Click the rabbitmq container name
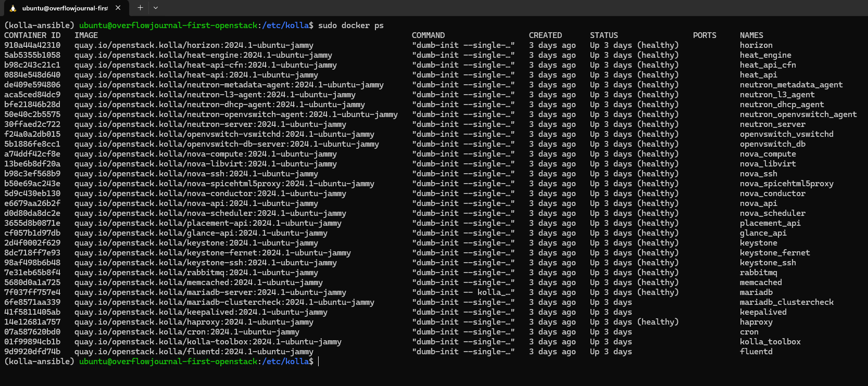The width and height of the screenshot is (868, 386). tap(759, 273)
